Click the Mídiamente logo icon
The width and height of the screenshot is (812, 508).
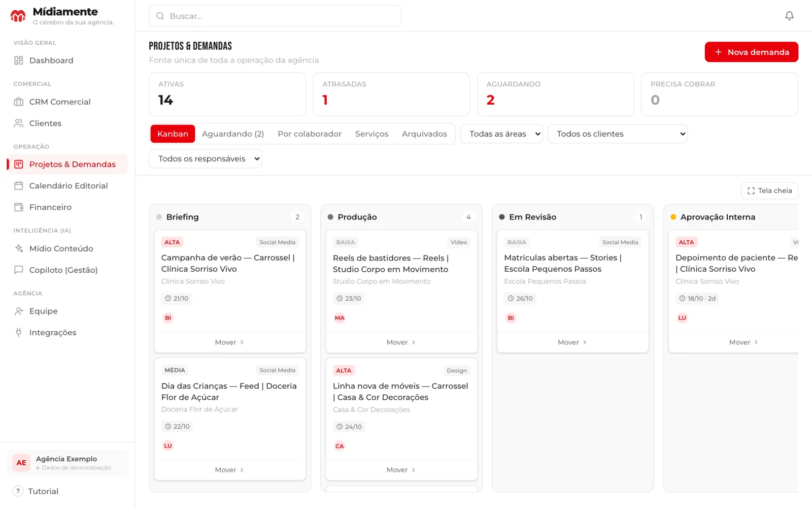pos(18,16)
